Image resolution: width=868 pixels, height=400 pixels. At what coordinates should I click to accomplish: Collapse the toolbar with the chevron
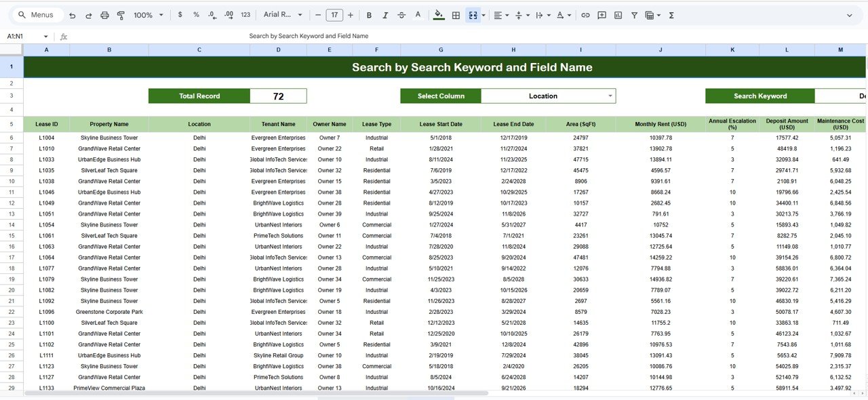tap(849, 14)
